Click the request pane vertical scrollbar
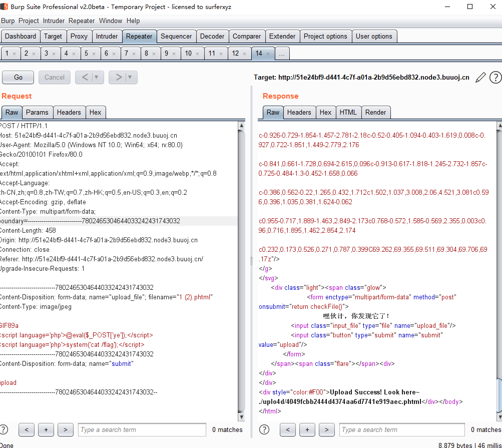The image size is (502, 448). tap(241, 271)
